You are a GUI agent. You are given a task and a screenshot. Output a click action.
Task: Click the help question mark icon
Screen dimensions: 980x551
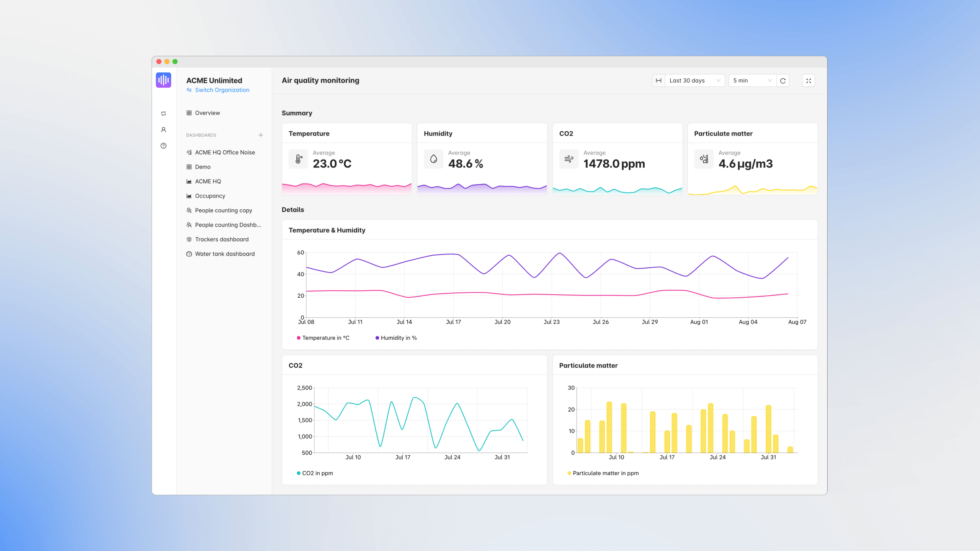[163, 146]
